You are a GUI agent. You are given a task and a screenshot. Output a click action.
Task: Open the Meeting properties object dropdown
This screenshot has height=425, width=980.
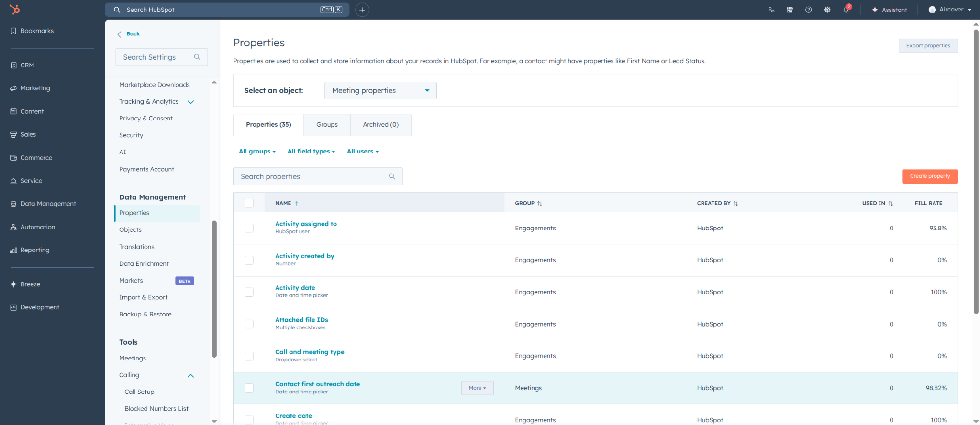point(380,90)
